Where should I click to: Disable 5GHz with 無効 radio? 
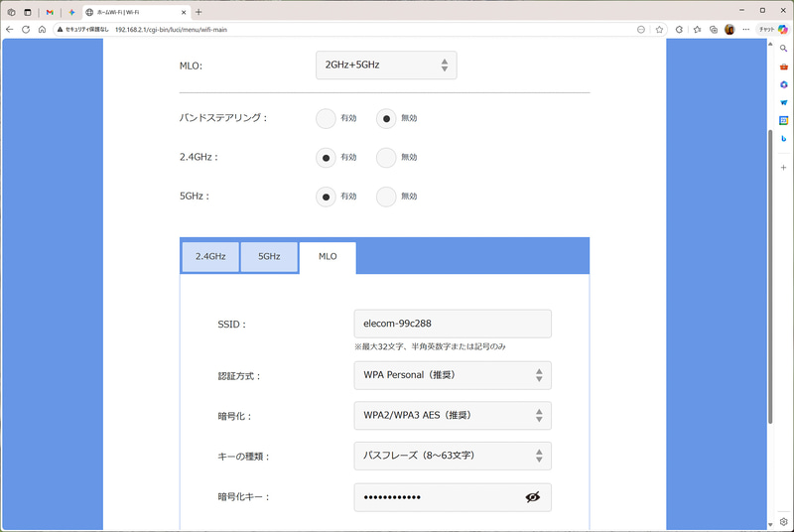coord(386,197)
